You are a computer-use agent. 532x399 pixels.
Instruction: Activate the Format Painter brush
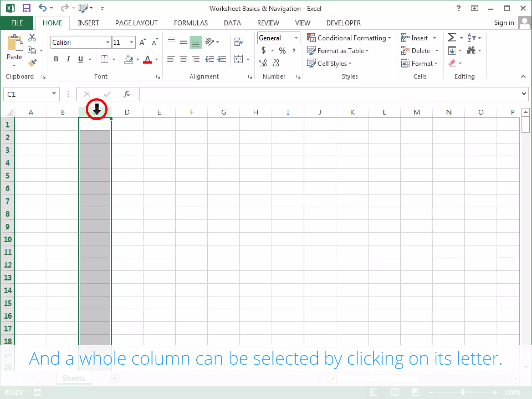[32, 63]
